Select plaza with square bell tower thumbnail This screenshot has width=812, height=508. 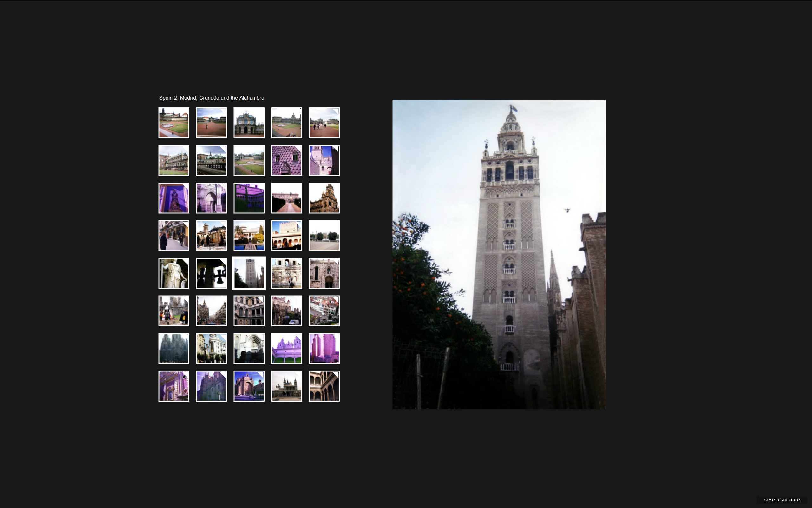point(211,236)
